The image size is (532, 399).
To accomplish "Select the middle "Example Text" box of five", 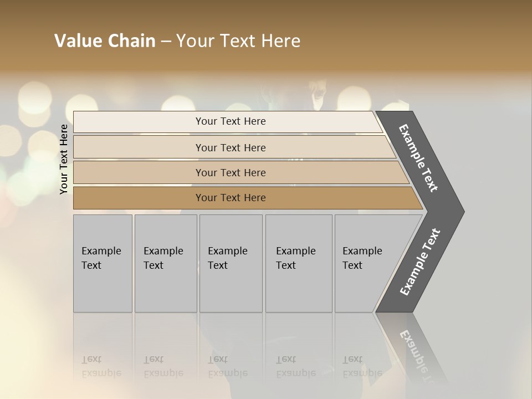I will pos(231,263).
